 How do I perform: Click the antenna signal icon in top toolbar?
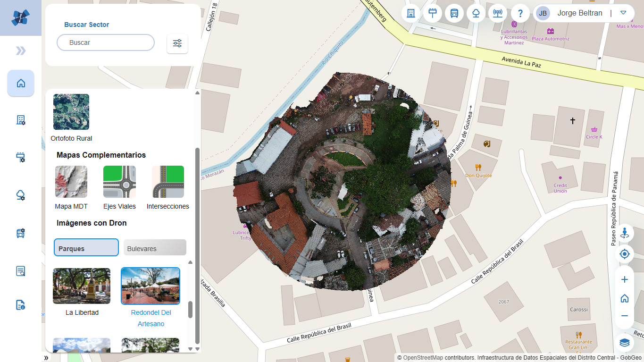tap(497, 13)
